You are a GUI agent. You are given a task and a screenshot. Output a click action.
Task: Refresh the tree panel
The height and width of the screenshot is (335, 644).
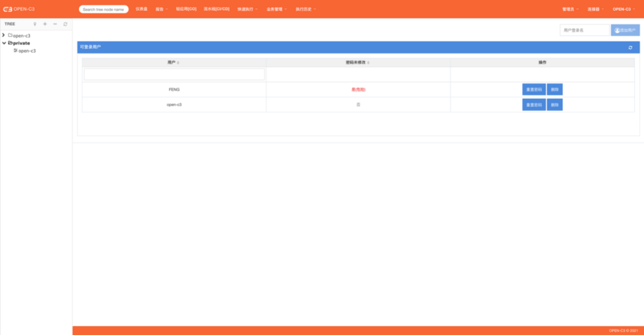(65, 24)
